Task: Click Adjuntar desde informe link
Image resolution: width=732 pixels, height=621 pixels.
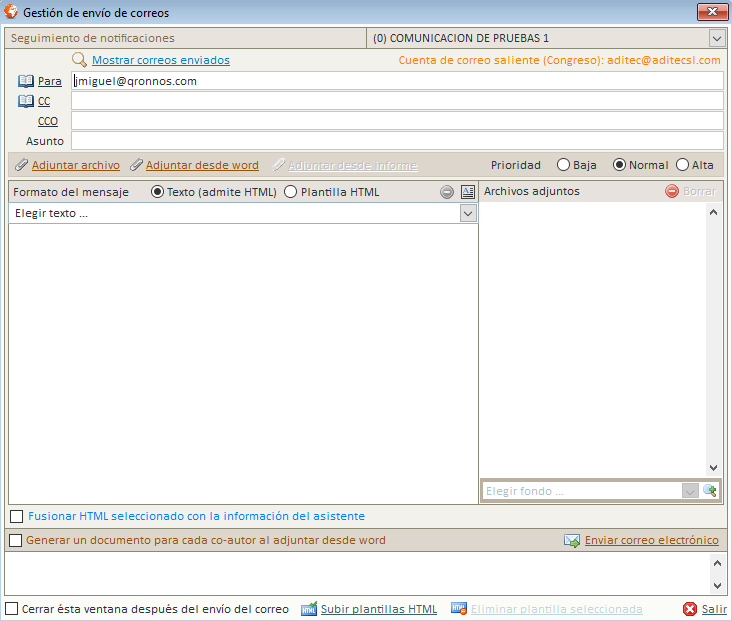Action: tap(353, 165)
